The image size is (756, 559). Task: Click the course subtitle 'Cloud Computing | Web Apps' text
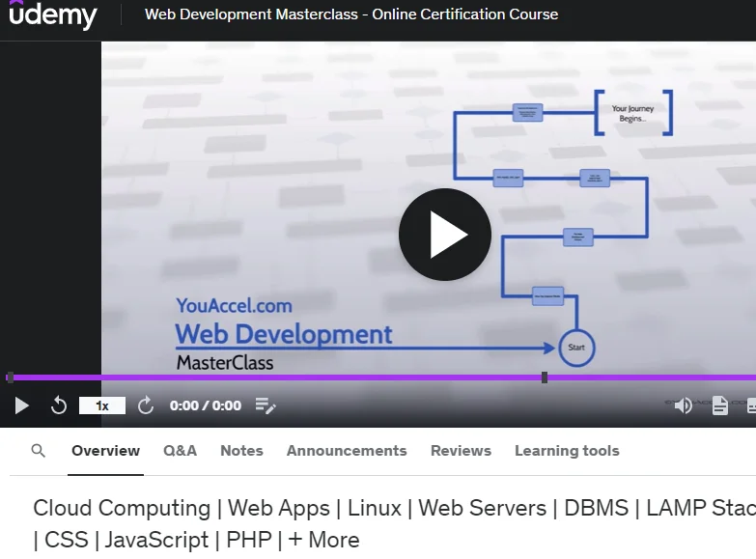tap(394, 524)
